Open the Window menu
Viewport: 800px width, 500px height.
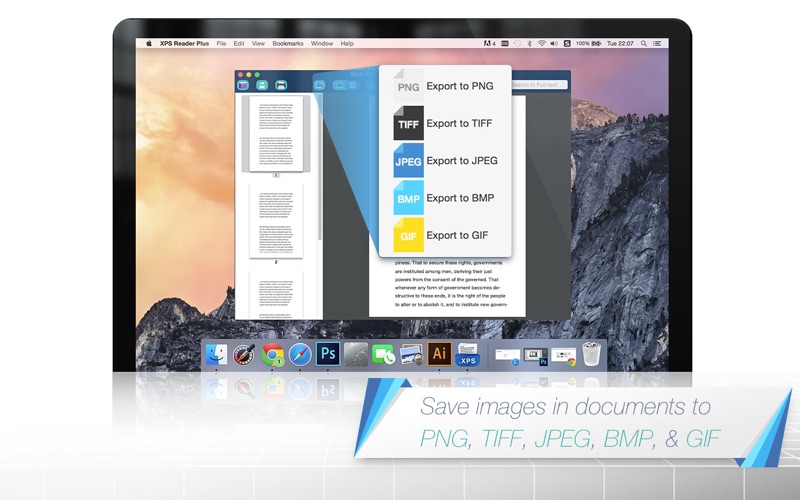point(322,43)
